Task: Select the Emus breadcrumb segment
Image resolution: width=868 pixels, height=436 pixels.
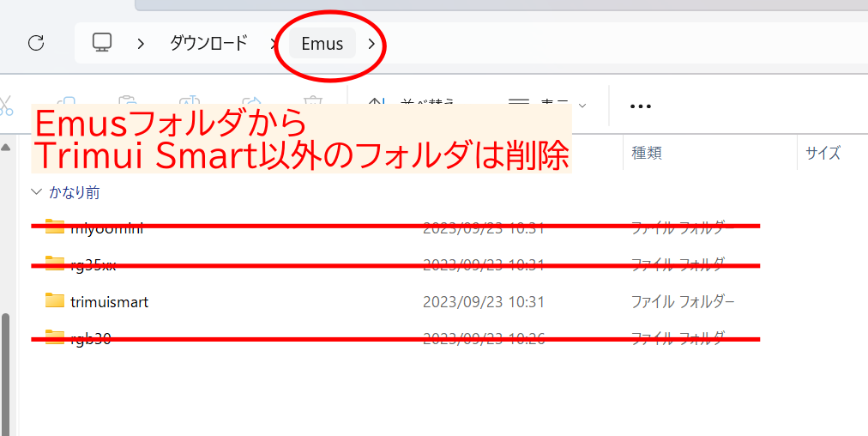Action: [322, 43]
